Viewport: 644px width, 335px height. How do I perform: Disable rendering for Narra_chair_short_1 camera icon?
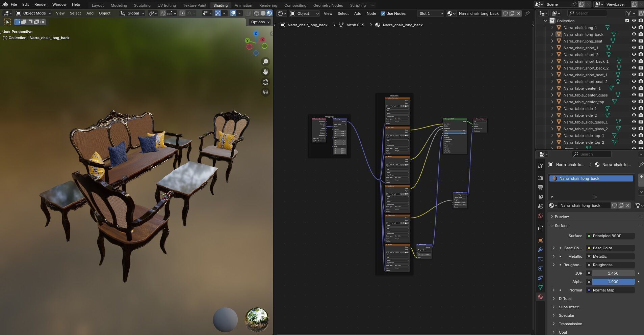pos(641,48)
